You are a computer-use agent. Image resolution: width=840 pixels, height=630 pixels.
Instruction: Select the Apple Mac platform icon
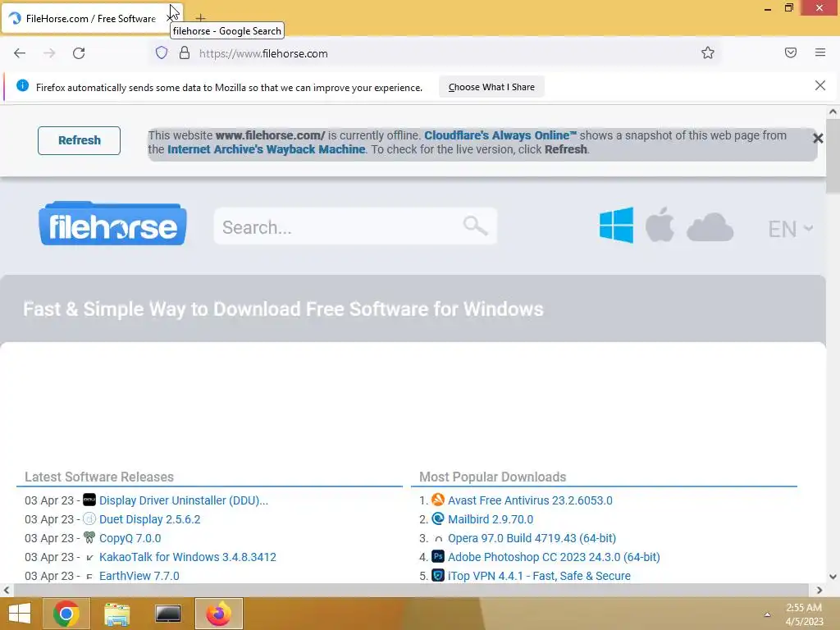[x=660, y=225]
